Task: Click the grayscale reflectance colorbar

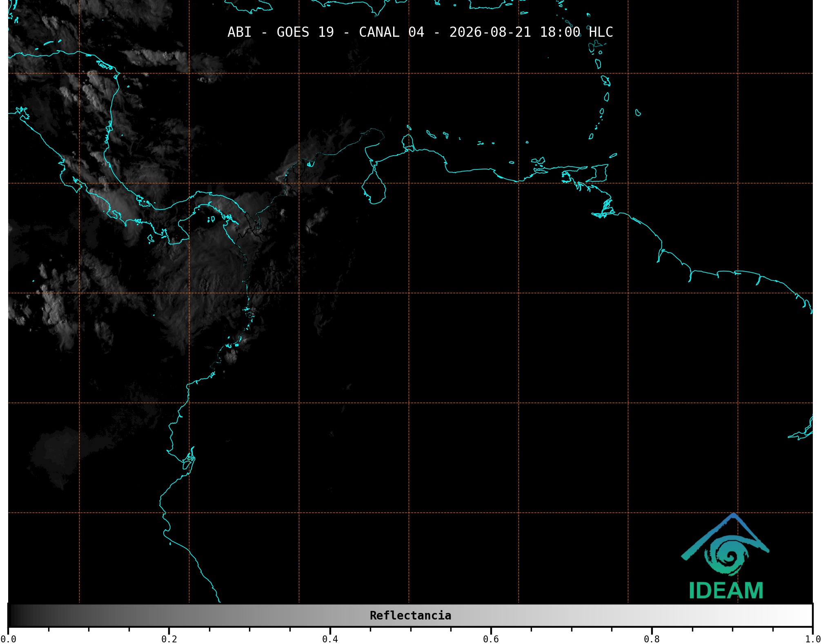Action: tap(410, 615)
